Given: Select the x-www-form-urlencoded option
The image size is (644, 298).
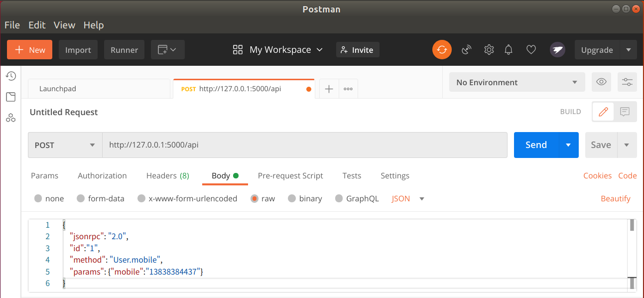Looking at the screenshot, I should pos(187,198).
